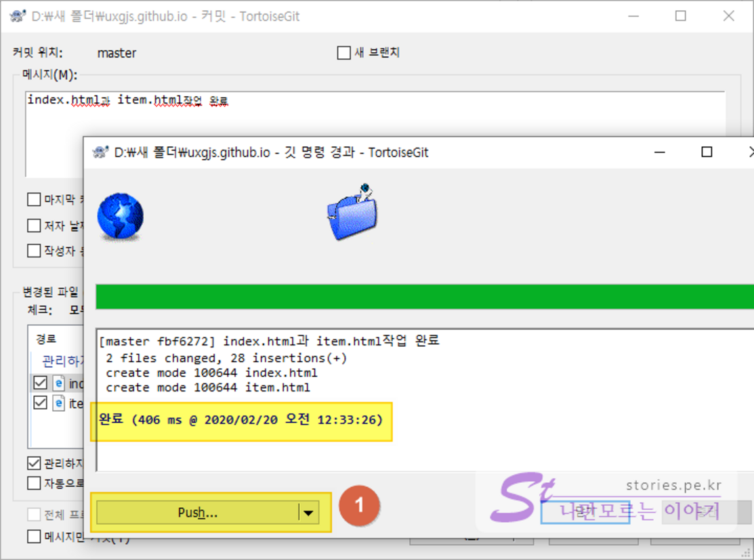Click the 관리하지 group row in the file list
The image size is (754, 560).
[x=61, y=360]
